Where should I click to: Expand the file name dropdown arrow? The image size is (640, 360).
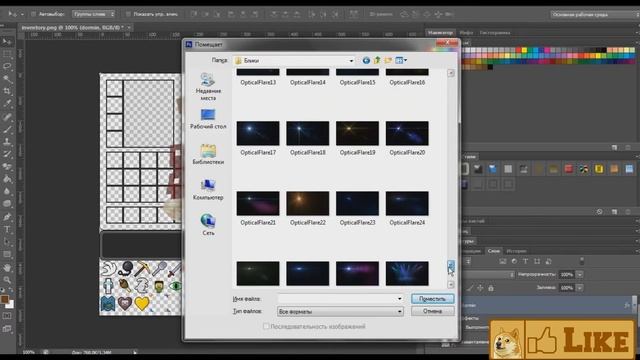pos(400,299)
